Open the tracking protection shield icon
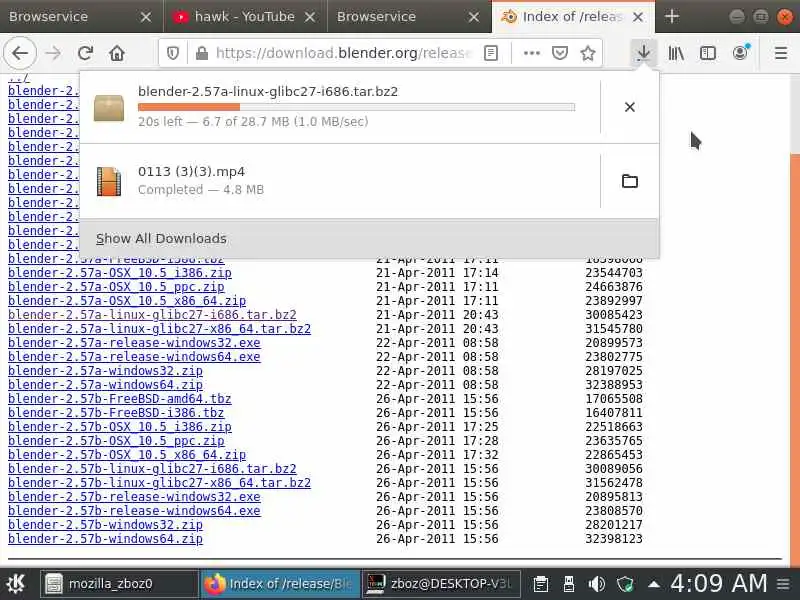Viewport: 800px width, 600px height. point(173,53)
